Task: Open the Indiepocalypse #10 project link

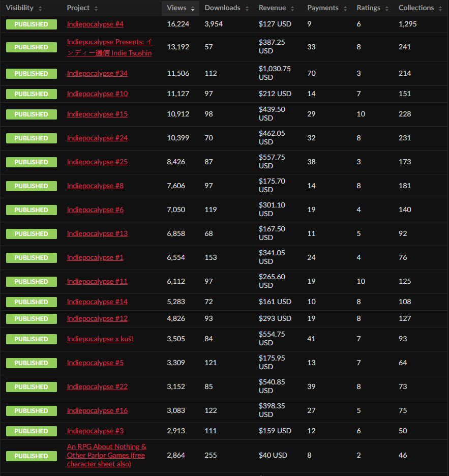Action: point(97,94)
